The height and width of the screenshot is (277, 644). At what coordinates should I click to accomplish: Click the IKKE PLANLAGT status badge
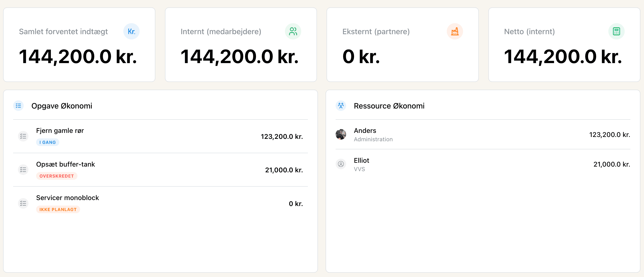coord(58,210)
